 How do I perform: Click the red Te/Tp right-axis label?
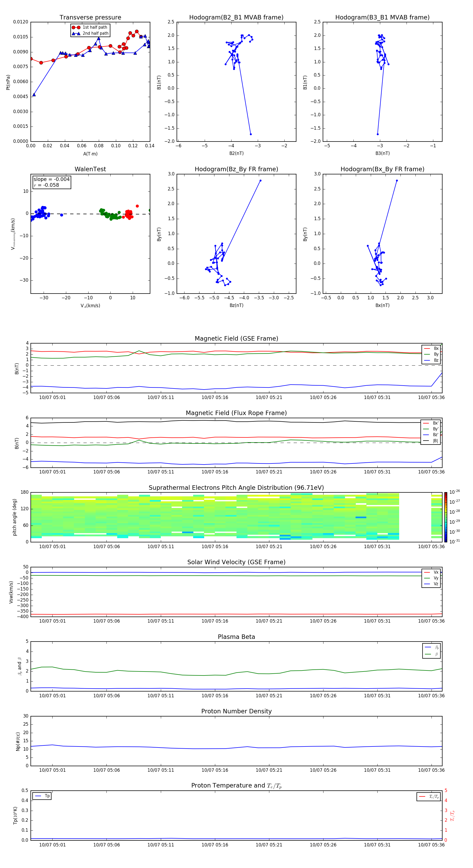coord(452,815)
